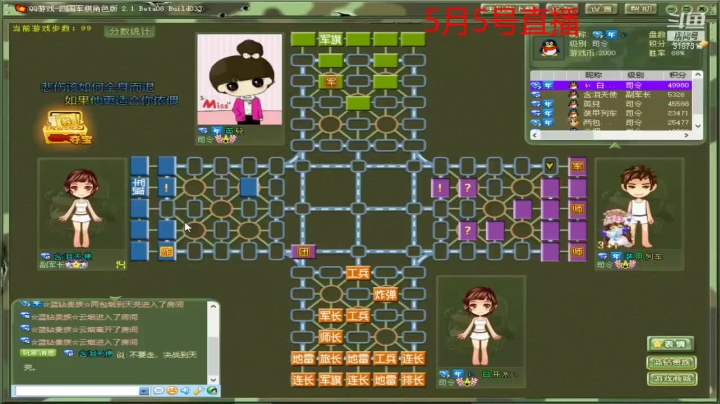Screen dimensions: 720x404
Task: Click player list scrollbar up arrow
Action: click(698, 74)
